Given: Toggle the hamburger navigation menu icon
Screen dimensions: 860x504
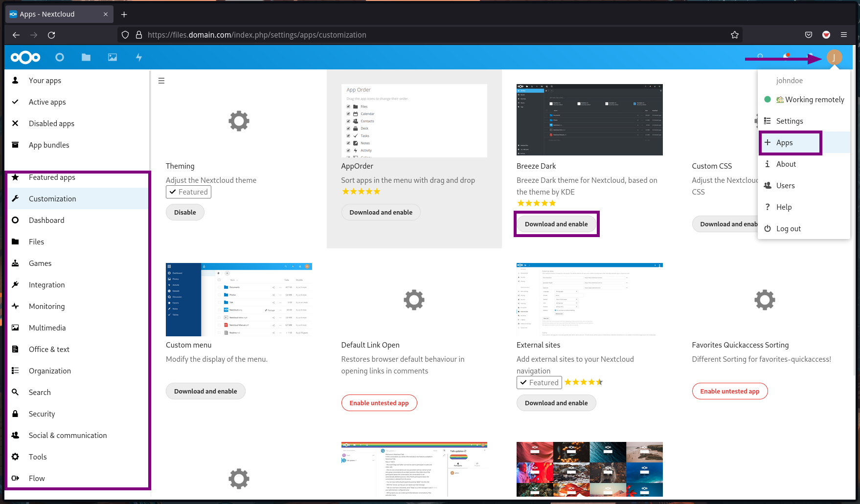Looking at the screenshot, I should (161, 81).
